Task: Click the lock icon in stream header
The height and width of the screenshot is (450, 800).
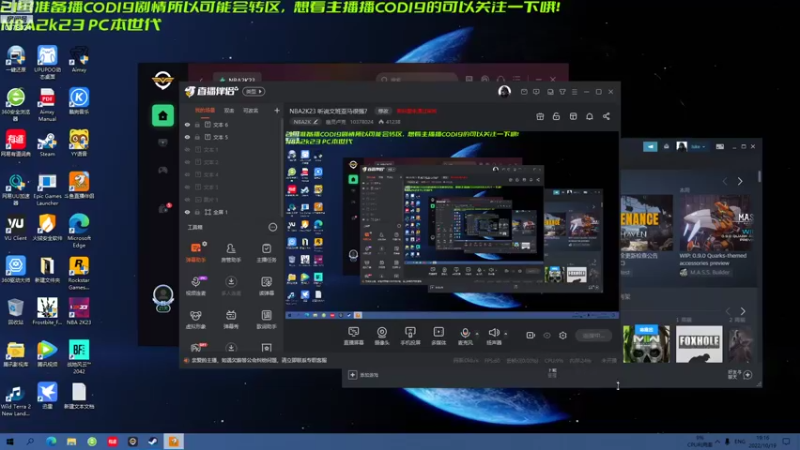Action: coord(556,116)
